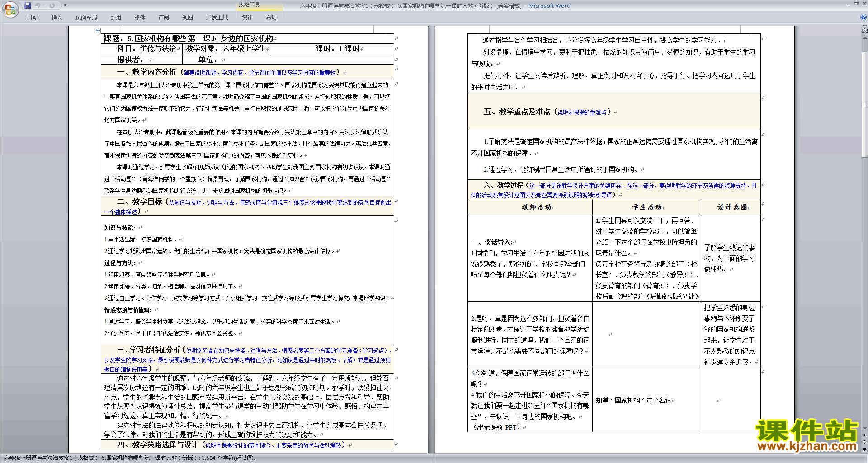Click the line 2.运用比较、分类、归纳

171,286
